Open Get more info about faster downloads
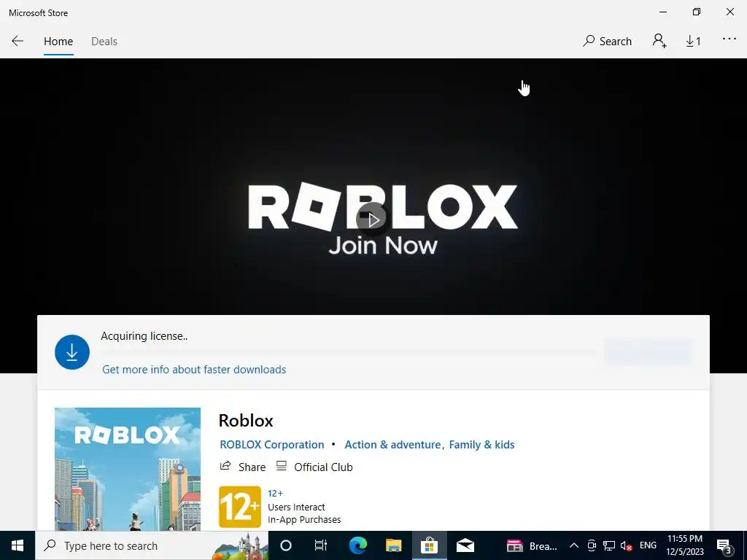747x560 pixels. click(194, 370)
